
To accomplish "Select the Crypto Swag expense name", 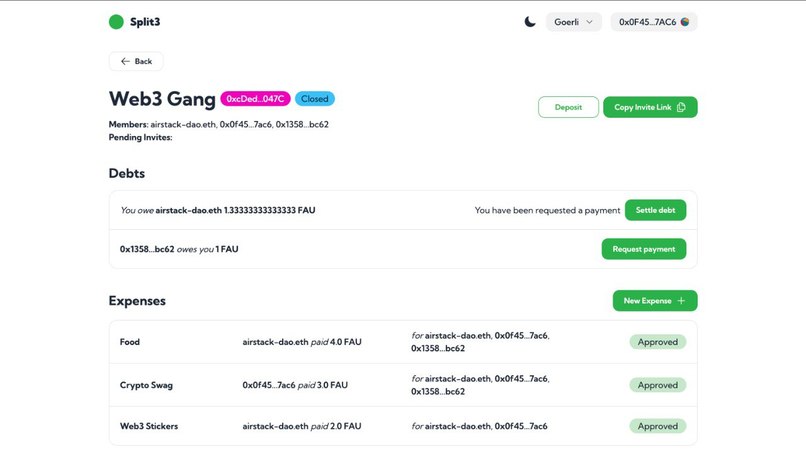I will (x=146, y=385).
